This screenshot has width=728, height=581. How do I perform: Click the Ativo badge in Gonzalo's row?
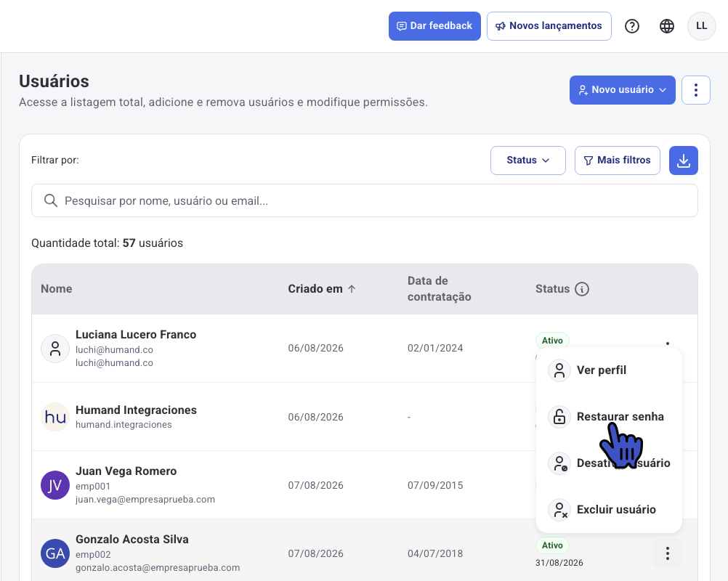click(x=552, y=545)
